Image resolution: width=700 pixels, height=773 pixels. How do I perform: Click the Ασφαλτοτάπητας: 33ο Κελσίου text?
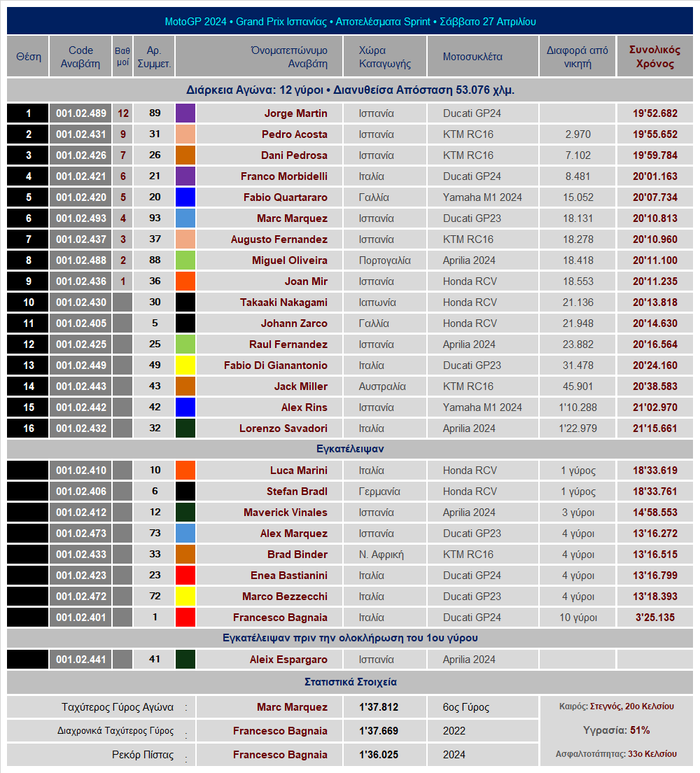[x=616, y=754]
